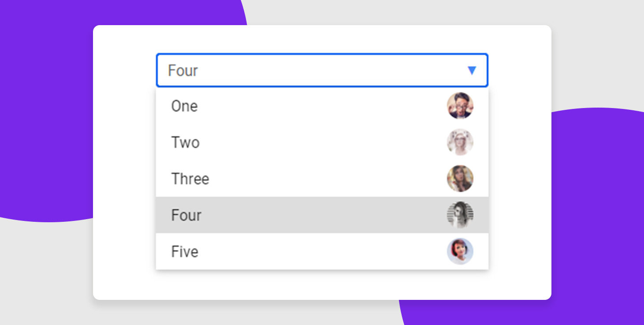This screenshot has height=325, width=644.
Task: Click the purple circle at top left
Action: 44,110
